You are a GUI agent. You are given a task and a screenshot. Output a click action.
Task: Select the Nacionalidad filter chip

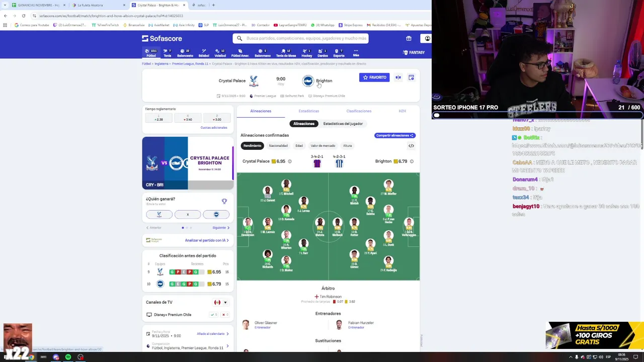278,146
